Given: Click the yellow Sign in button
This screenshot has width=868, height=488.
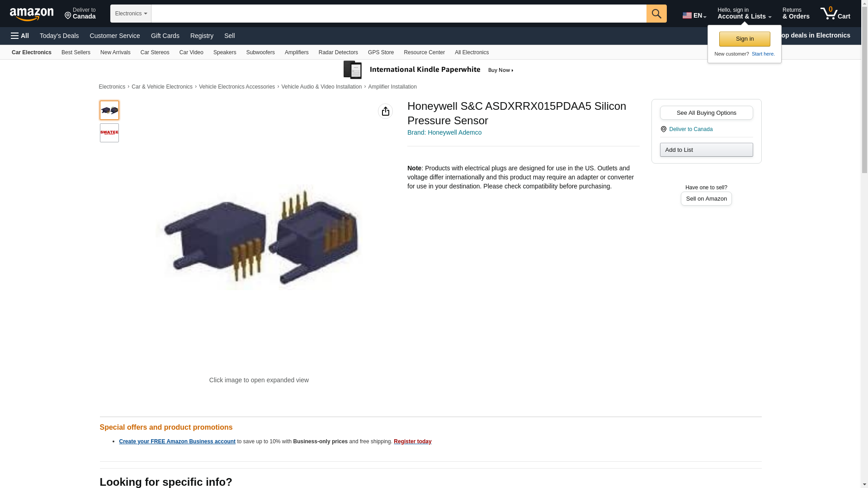Looking at the screenshot, I should [745, 39].
